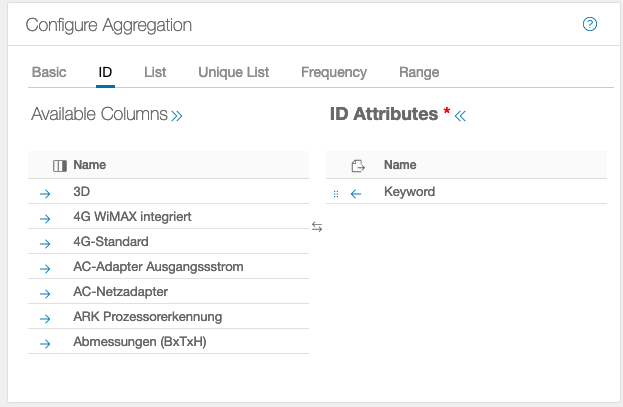Viewport: 623px width, 407px height.
Task: Click export icon in ID Attributes header
Action: pyautogui.click(x=358, y=166)
